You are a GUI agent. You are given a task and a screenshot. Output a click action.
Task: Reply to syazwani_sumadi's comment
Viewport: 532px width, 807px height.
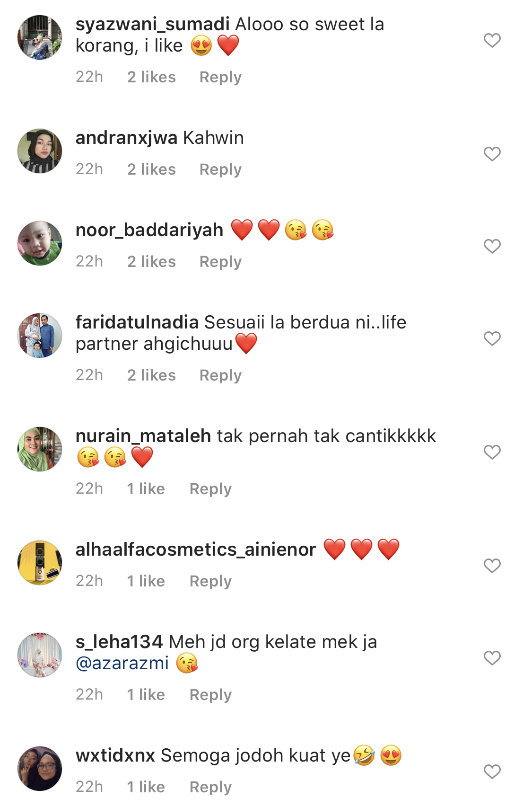pyautogui.click(x=220, y=77)
